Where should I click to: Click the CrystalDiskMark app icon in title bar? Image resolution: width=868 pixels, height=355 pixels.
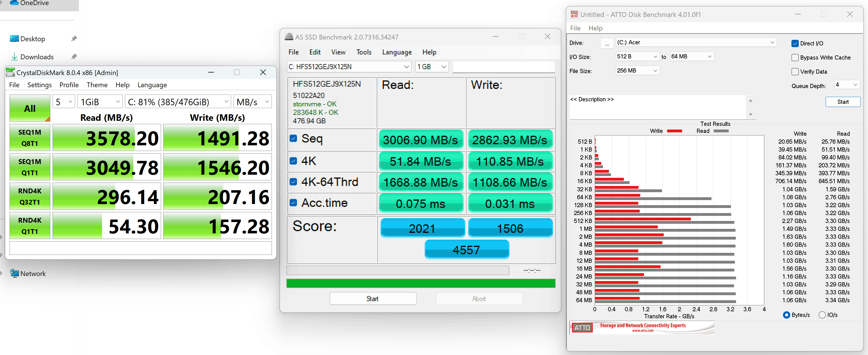click(10, 72)
